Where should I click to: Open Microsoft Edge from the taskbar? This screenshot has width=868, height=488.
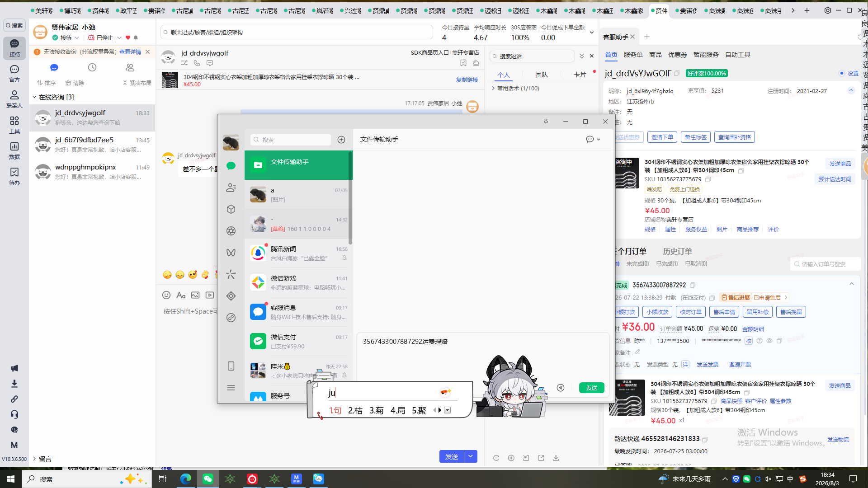pos(186,479)
